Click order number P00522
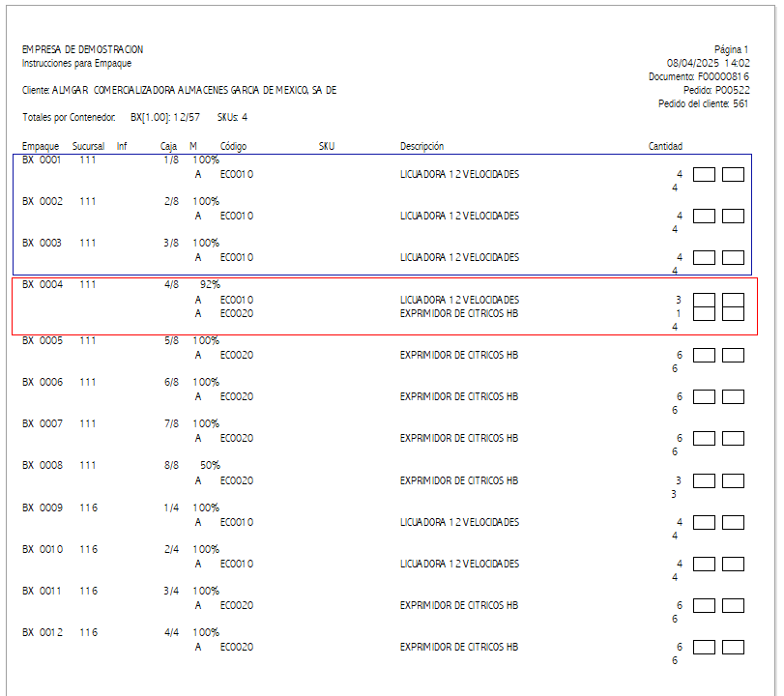The width and height of the screenshot is (784, 696). pyautogui.click(x=732, y=90)
